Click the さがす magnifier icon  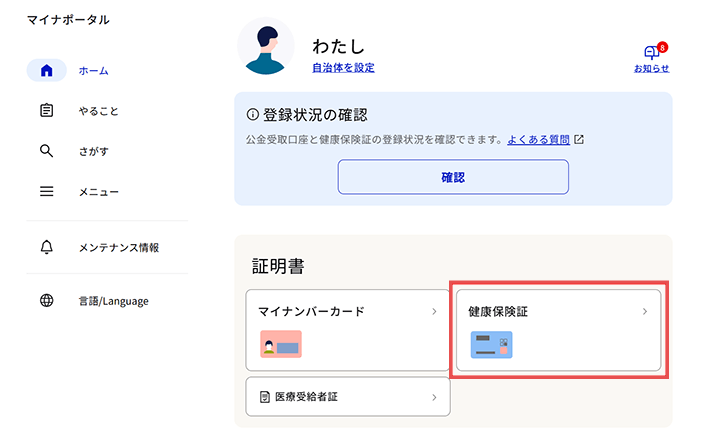[x=46, y=151]
